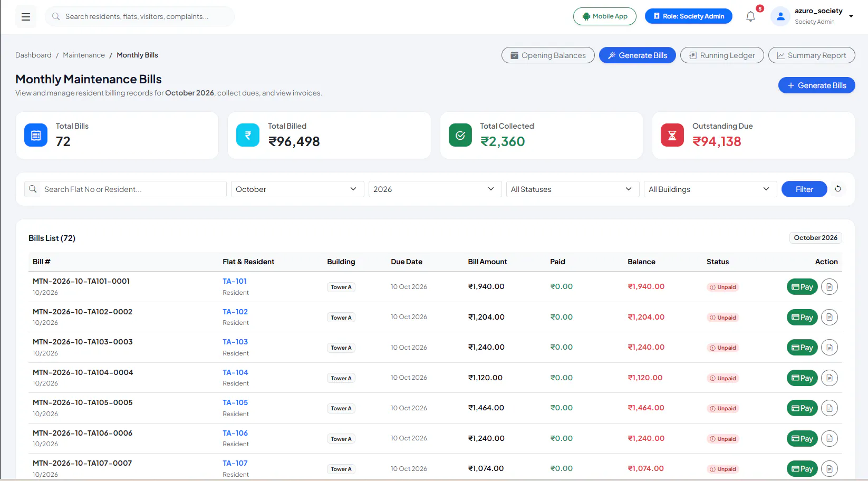View invoice icon for TA-104 bill
The width and height of the screenshot is (868, 481).
[x=830, y=378]
